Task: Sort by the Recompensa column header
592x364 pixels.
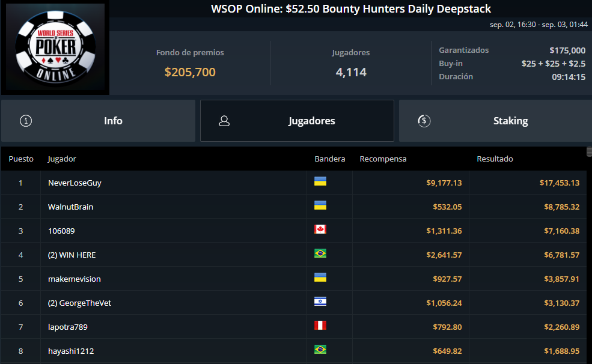Action: click(383, 159)
